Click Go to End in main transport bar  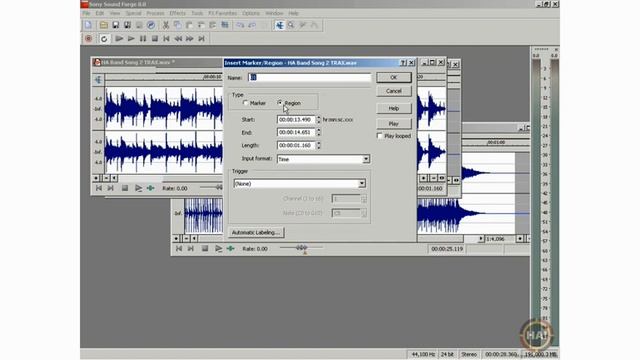(x=201, y=39)
